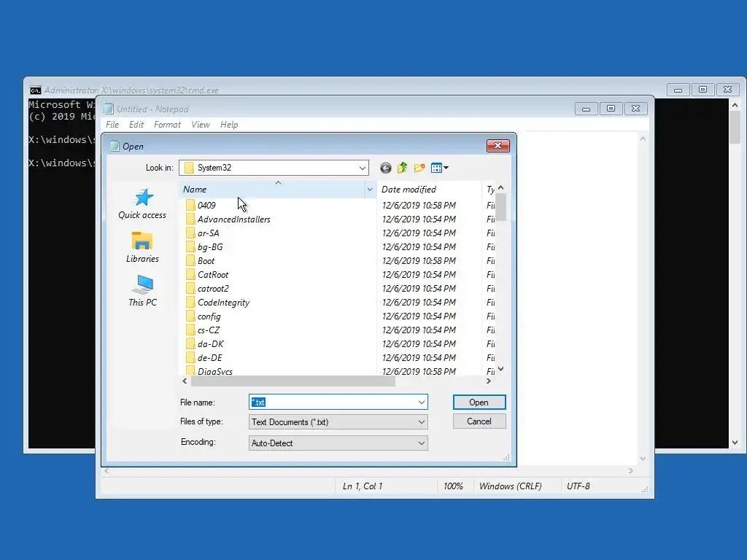Click the Boot folder date modified cell
Viewport: 747px width, 560px height.
pos(419,260)
